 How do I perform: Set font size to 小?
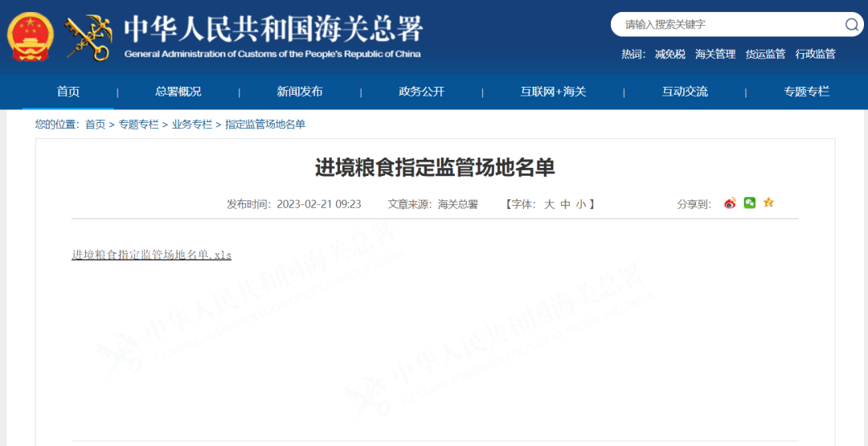point(580,204)
